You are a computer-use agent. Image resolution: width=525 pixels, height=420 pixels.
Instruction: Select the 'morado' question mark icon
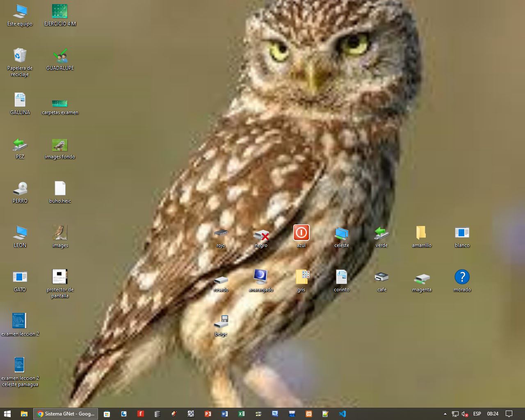[x=462, y=277]
